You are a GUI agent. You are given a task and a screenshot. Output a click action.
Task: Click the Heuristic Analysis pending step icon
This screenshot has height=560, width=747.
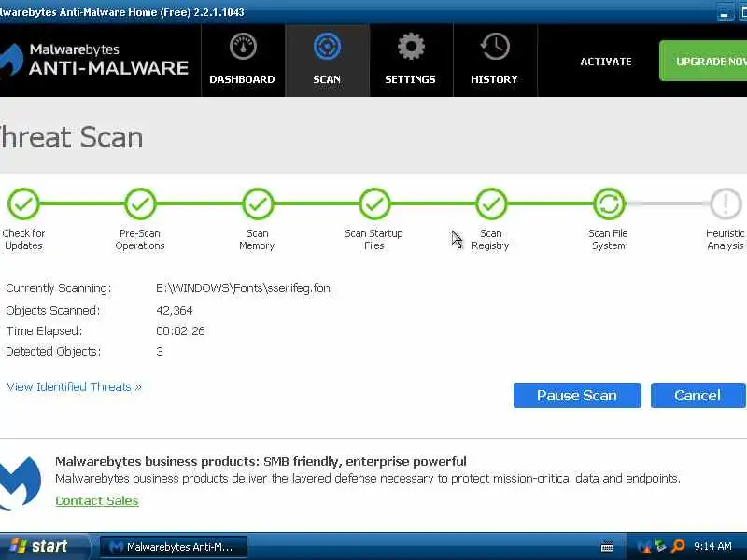(726, 203)
